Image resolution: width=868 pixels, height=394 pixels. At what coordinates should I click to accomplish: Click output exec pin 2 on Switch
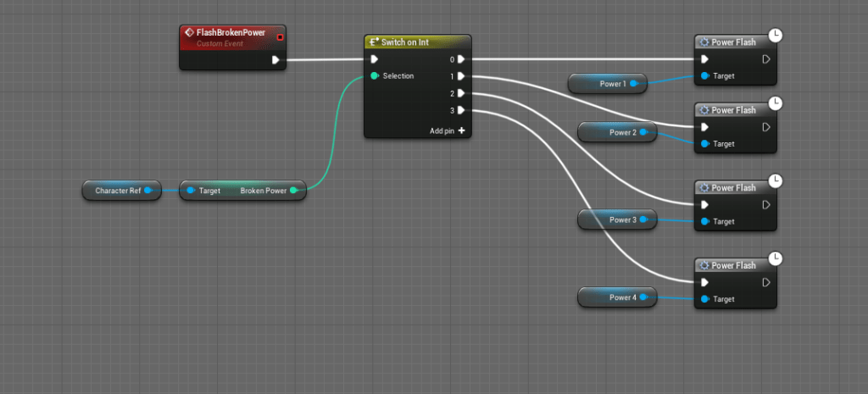[x=461, y=93]
